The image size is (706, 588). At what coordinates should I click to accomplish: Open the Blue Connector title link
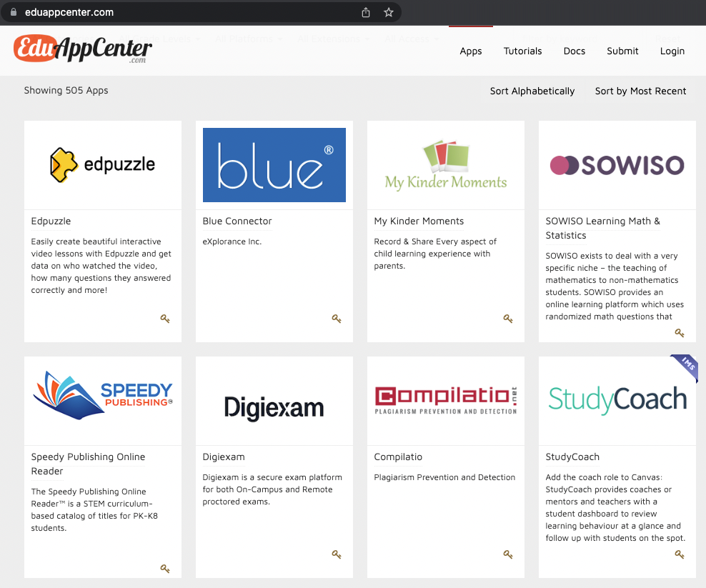click(x=237, y=221)
